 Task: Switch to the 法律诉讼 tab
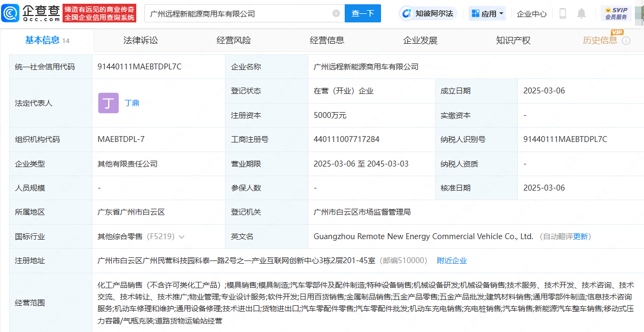pyautogui.click(x=141, y=40)
